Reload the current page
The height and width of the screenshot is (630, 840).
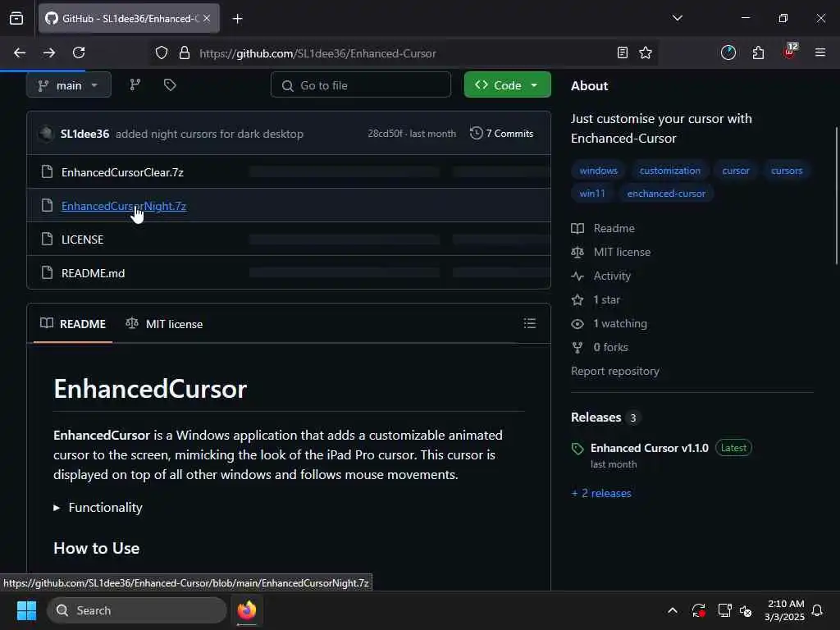click(79, 52)
